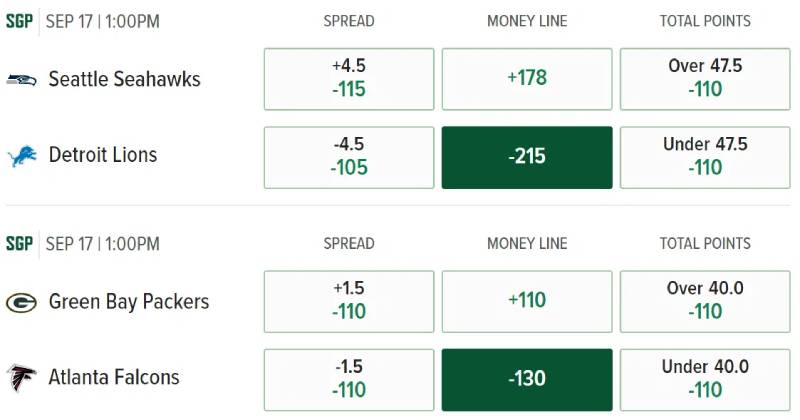Image resolution: width=800 pixels, height=420 pixels.
Task: Click SGP badge for Seahawks-Lions game
Action: point(19,21)
